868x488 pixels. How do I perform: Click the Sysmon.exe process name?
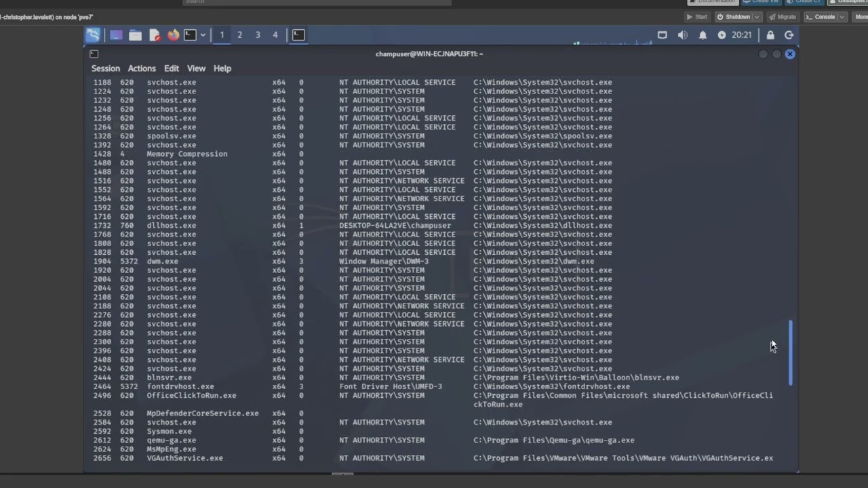pyautogui.click(x=169, y=431)
